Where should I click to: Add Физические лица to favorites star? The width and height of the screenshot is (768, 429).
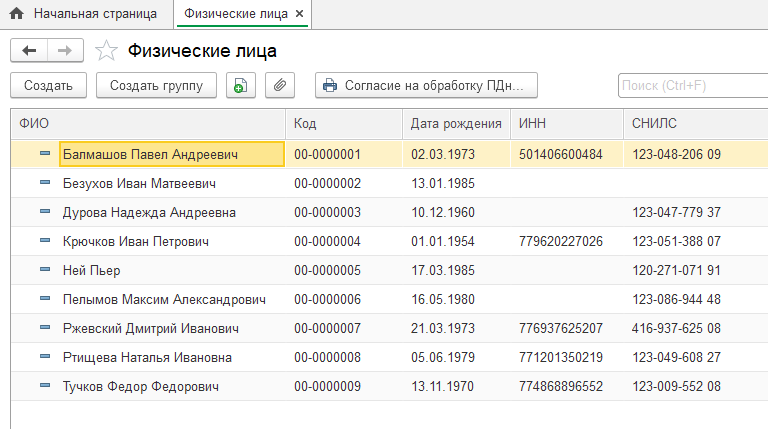coord(105,51)
